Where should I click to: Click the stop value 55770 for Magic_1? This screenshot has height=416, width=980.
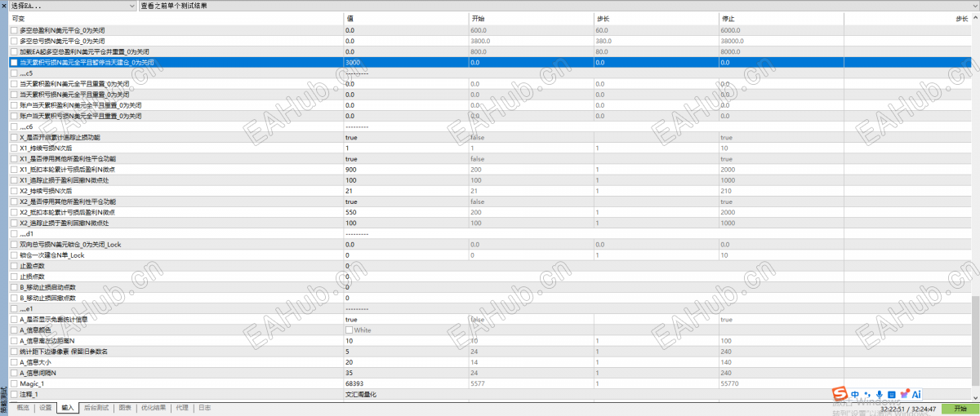pyautogui.click(x=729, y=383)
